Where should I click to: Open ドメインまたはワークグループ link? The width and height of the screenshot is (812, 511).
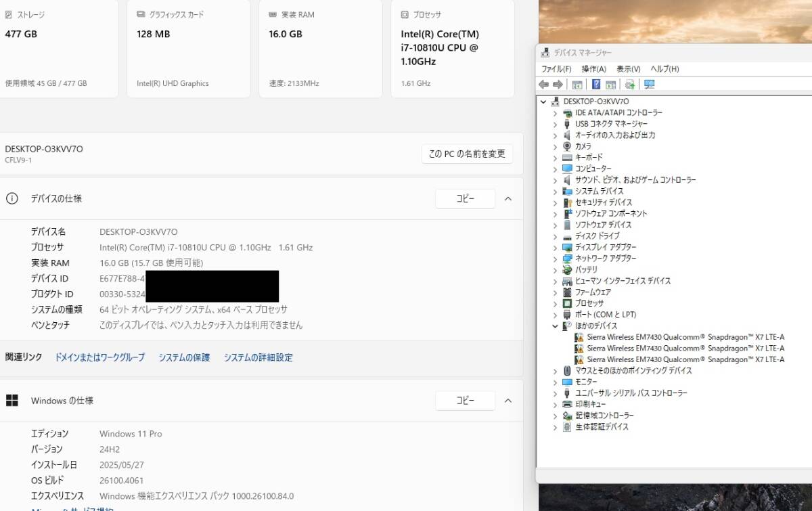pos(99,357)
